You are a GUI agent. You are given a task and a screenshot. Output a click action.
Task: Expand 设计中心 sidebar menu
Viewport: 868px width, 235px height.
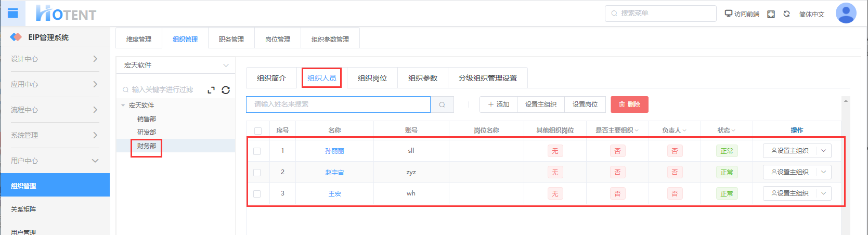55,59
